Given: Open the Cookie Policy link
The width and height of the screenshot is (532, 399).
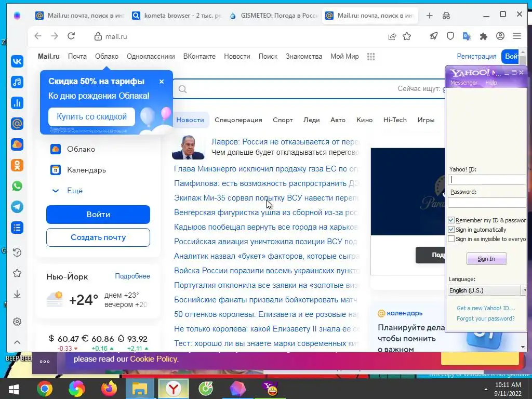Looking at the screenshot, I should click(x=153, y=359).
